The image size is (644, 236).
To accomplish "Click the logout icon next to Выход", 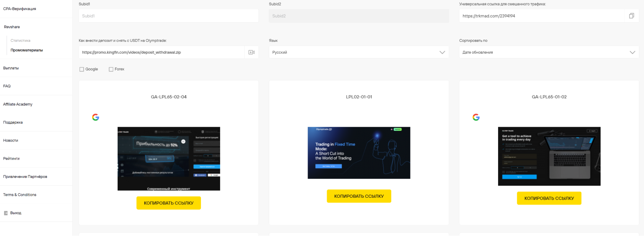I will pos(6,213).
